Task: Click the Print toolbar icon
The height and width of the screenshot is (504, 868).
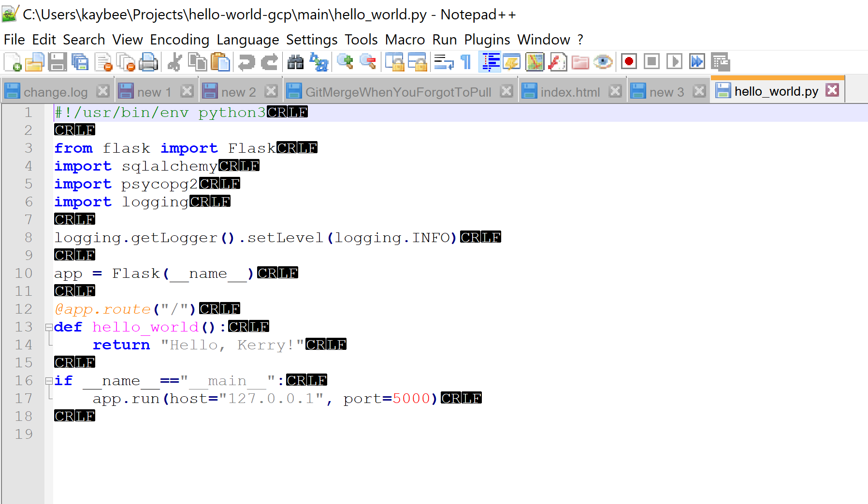Action: pos(148,62)
